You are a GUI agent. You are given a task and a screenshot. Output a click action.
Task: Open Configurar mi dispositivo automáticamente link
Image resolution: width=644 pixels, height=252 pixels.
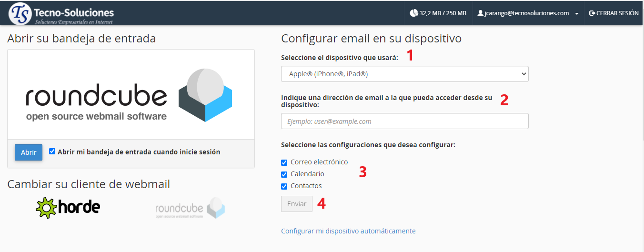348,231
